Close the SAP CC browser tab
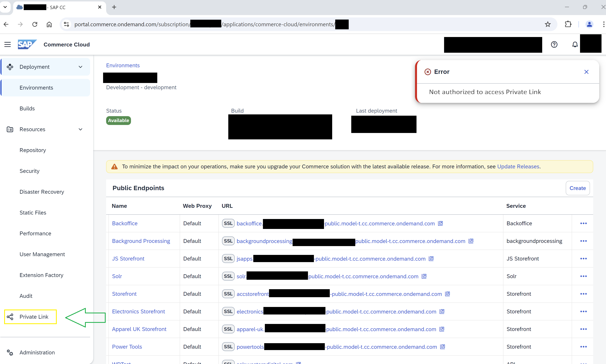The height and width of the screenshot is (364, 606). pyautogui.click(x=100, y=7)
